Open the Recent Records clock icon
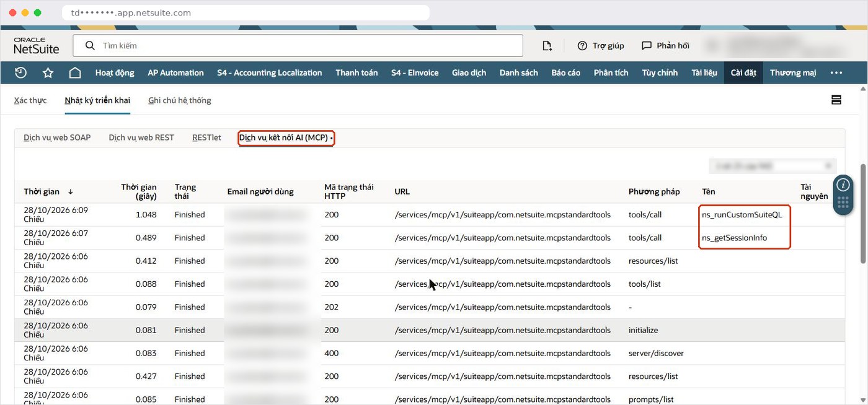868x405 pixels. tap(20, 72)
